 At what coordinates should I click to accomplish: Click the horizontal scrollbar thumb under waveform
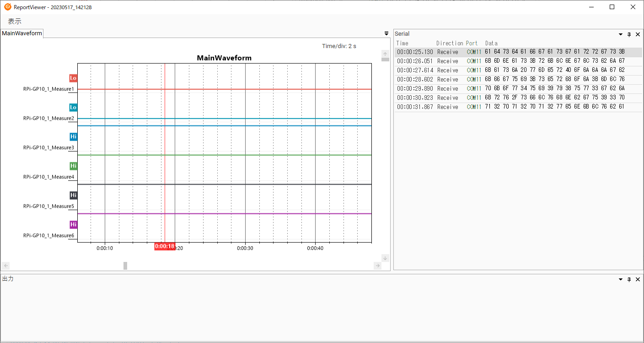(125, 266)
